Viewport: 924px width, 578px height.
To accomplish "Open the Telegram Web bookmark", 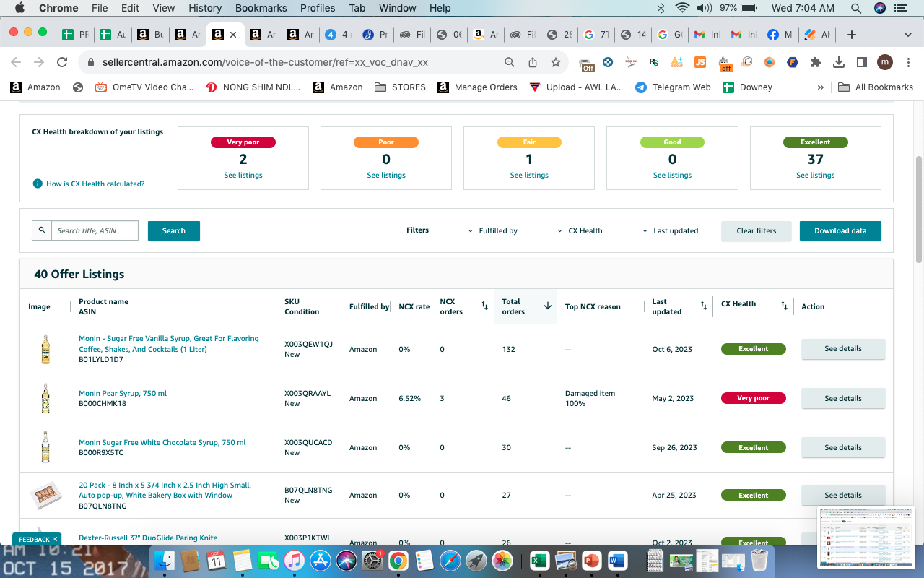I will click(x=673, y=87).
